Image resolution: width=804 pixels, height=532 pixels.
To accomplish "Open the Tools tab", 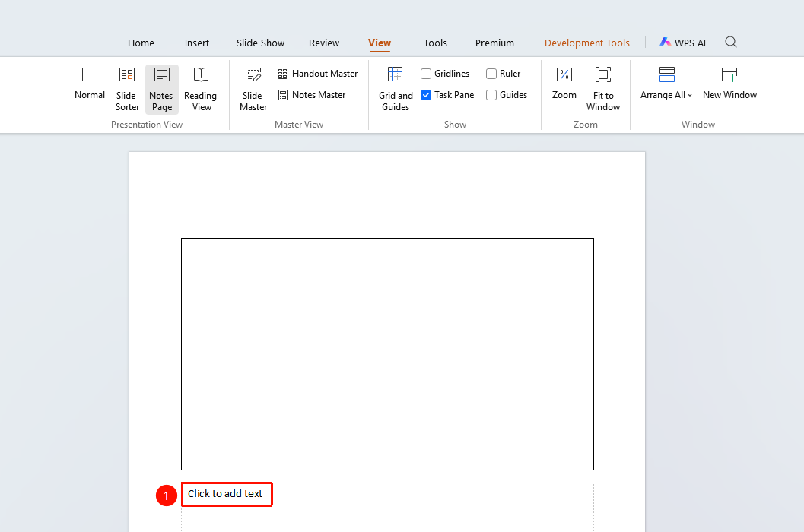I will [435, 43].
